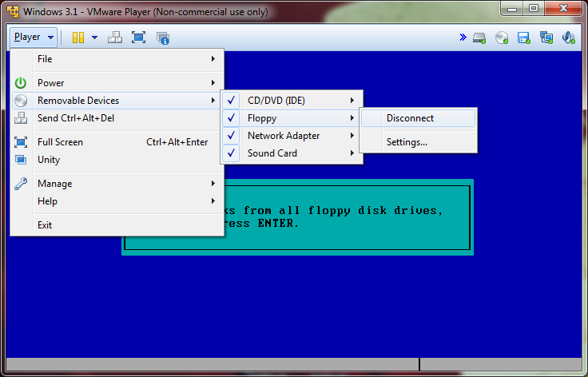Click the floppy drive device icon
588x377 pixels.
[524, 38]
